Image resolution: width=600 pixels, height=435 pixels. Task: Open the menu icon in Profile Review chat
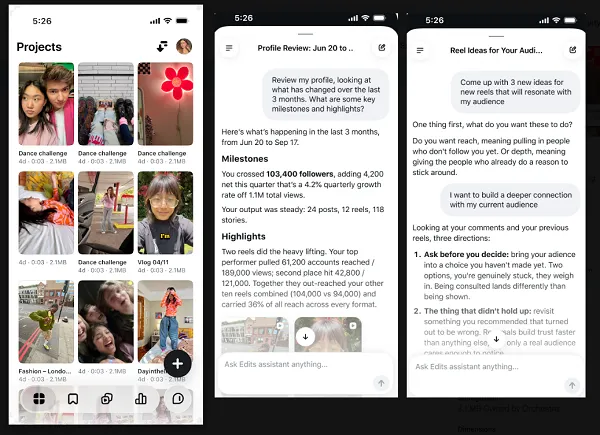pyautogui.click(x=229, y=48)
